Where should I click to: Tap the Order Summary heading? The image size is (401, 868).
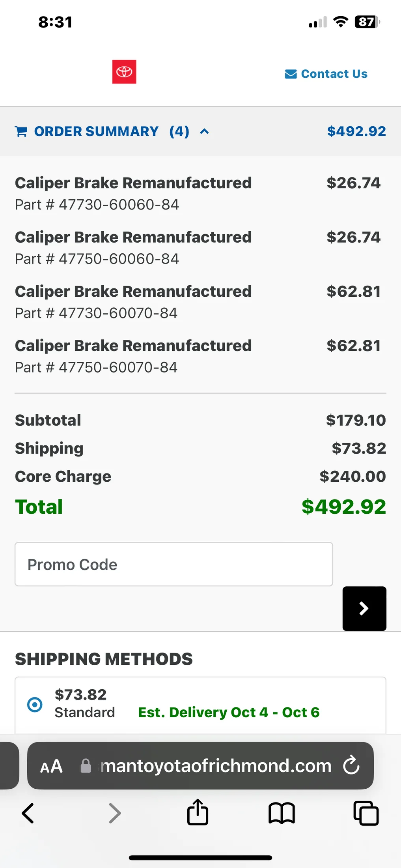click(96, 131)
